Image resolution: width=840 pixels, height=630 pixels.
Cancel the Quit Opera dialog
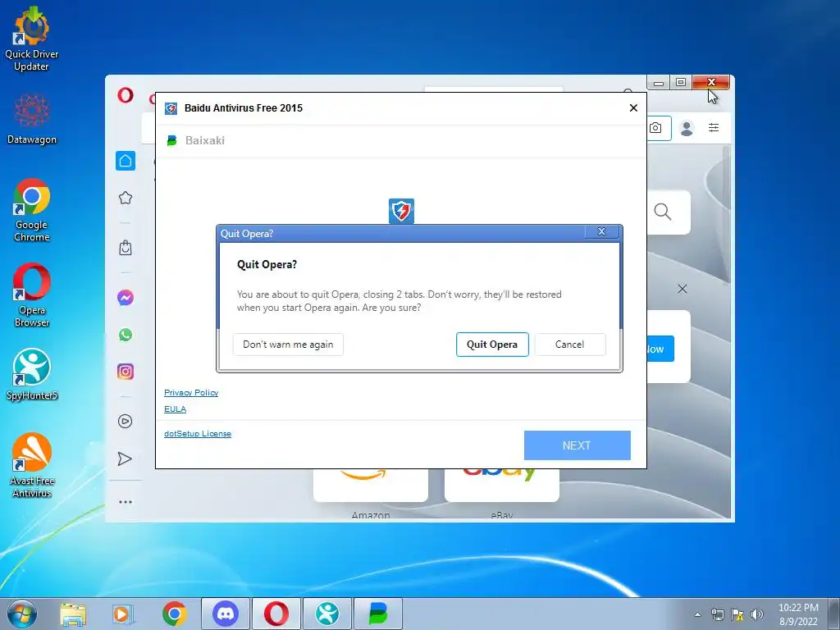coord(569,345)
